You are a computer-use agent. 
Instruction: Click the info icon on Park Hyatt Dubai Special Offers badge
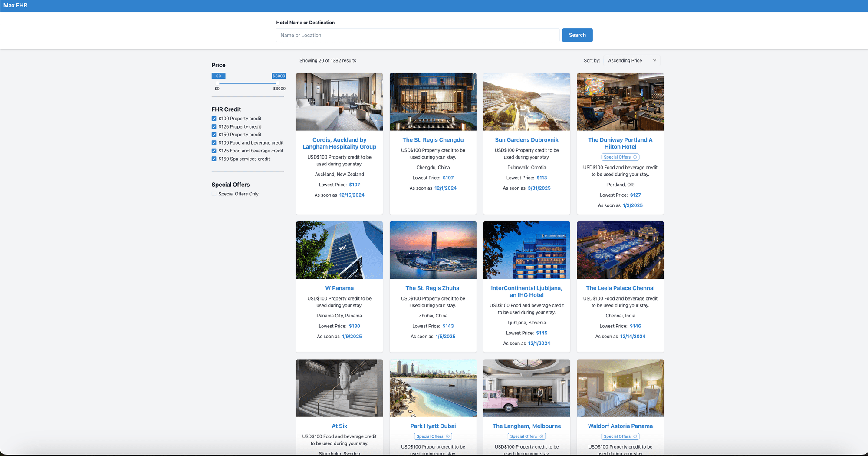click(448, 436)
